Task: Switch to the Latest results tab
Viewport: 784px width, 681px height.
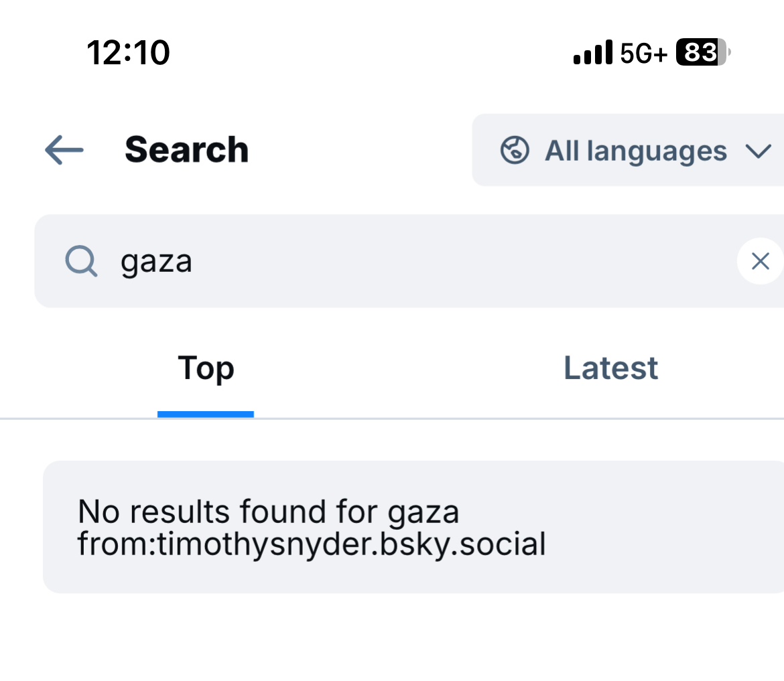Action: [610, 368]
